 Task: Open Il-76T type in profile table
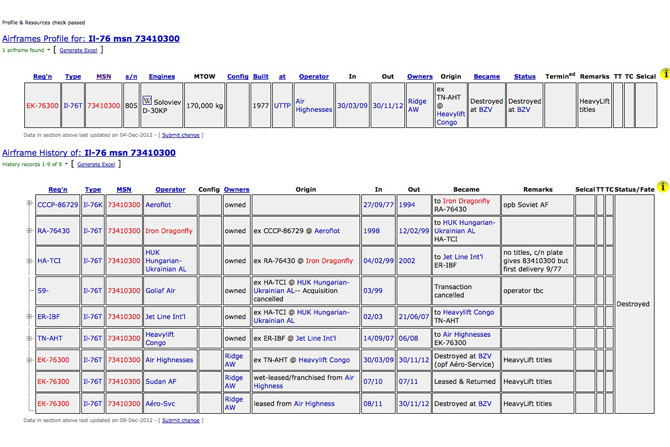tap(73, 106)
